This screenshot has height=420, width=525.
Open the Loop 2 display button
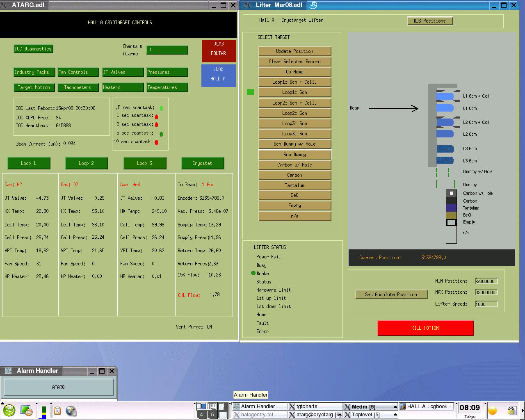click(87, 163)
